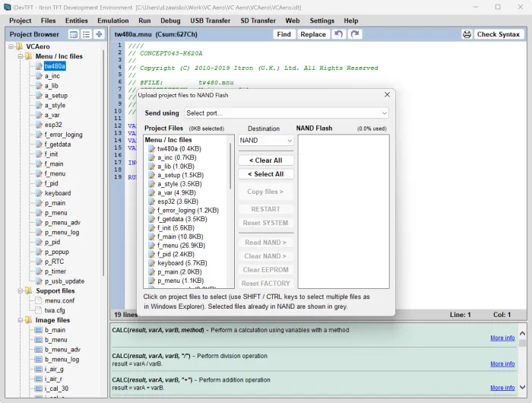Image resolution: width=532 pixels, height=403 pixels.
Task: Select tw480a in Project Browser tree
Action: pyautogui.click(x=55, y=66)
